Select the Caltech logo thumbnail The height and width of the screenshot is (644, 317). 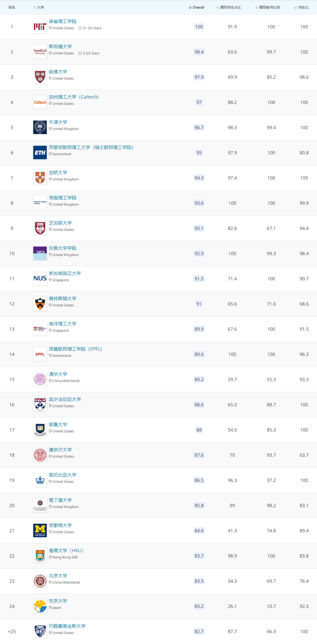pos(40,102)
